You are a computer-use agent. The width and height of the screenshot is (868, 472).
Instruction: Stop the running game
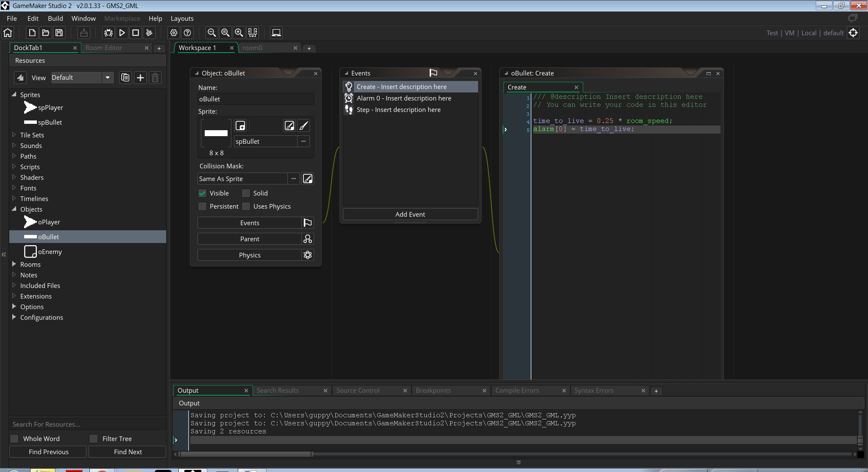pos(136,33)
